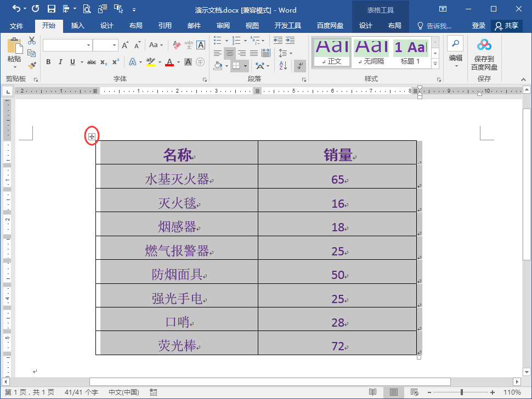
Task: Expand the styles gallery more arrow
Action: tap(435, 64)
